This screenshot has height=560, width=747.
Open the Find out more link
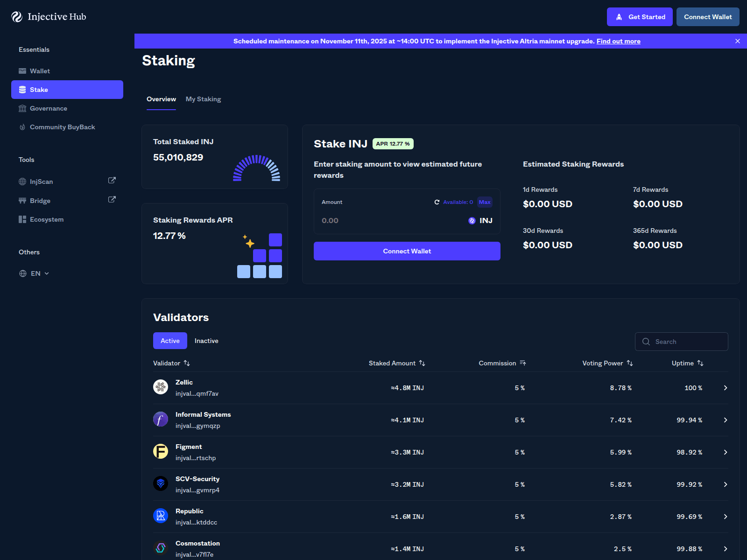pyautogui.click(x=618, y=41)
